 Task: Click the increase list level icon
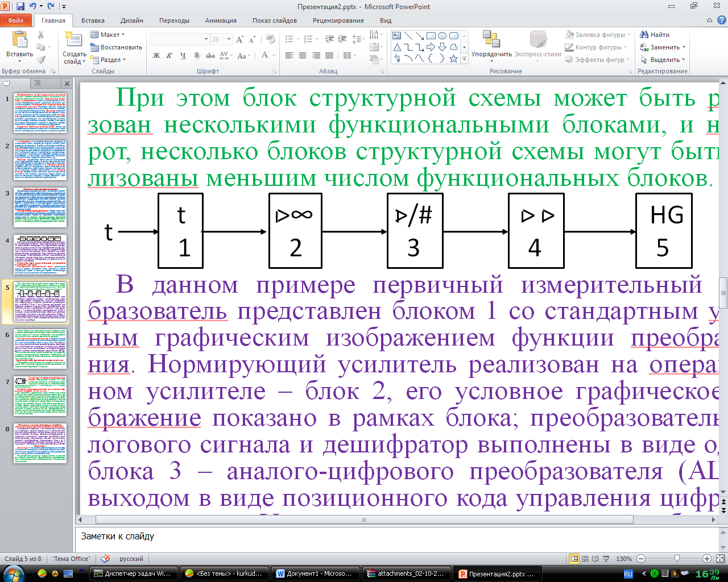(342, 39)
